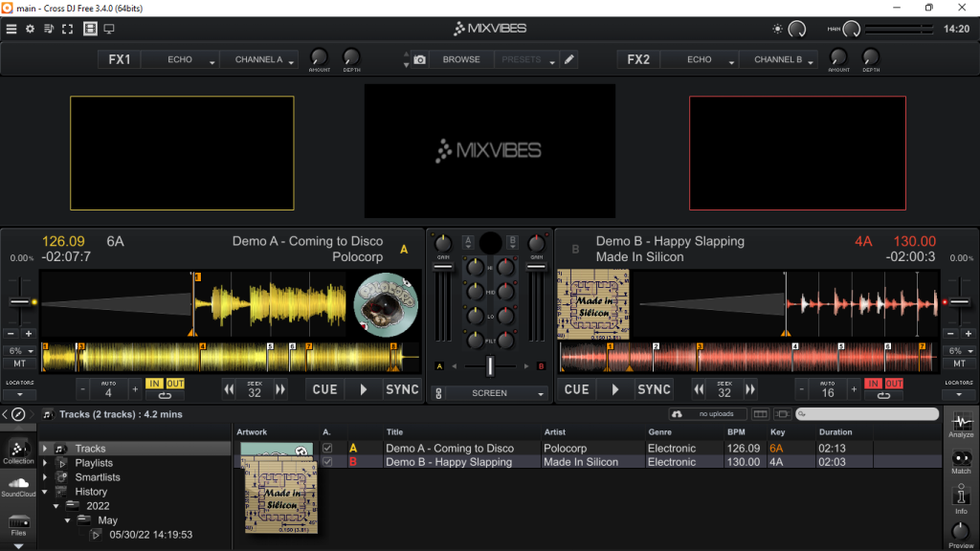The image size is (980, 551).
Task: Open the settings gear icon
Action: click(30, 29)
